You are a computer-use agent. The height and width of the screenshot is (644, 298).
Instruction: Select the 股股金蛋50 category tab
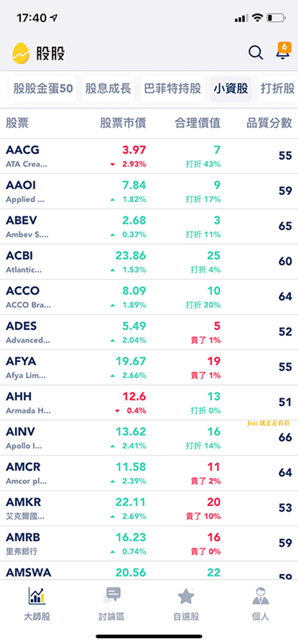(x=43, y=89)
